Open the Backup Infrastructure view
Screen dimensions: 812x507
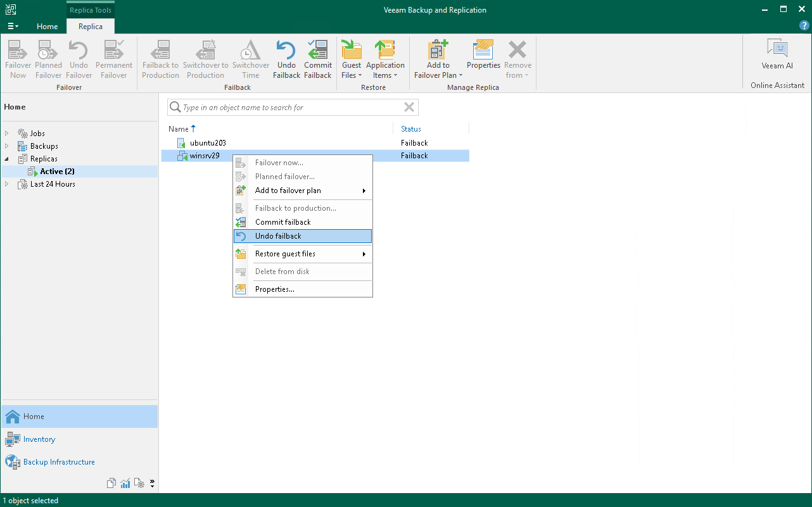coord(79,462)
